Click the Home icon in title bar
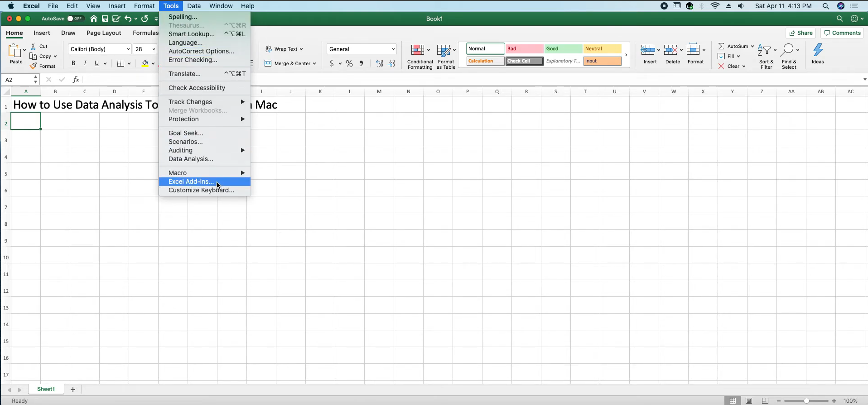This screenshot has width=868, height=405. point(94,19)
